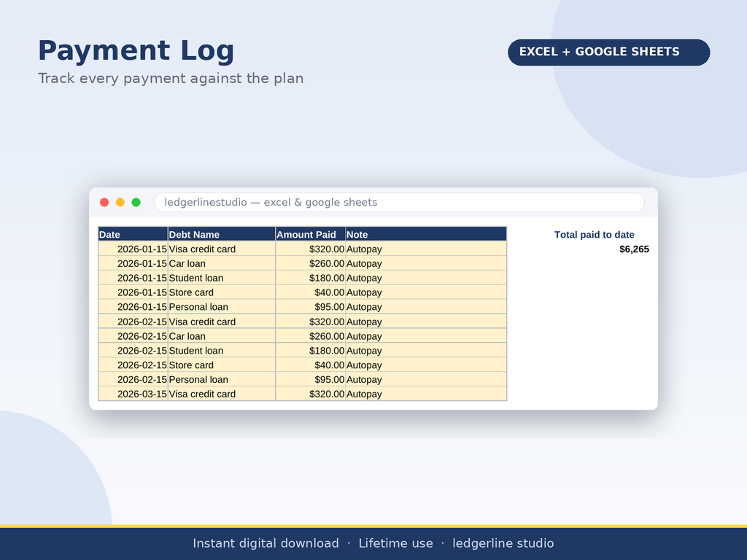Click date cell of 2026-02-15 Personal loan row
Image resolution: width=747 pixels, height=560 pixels.
[133, 379]
